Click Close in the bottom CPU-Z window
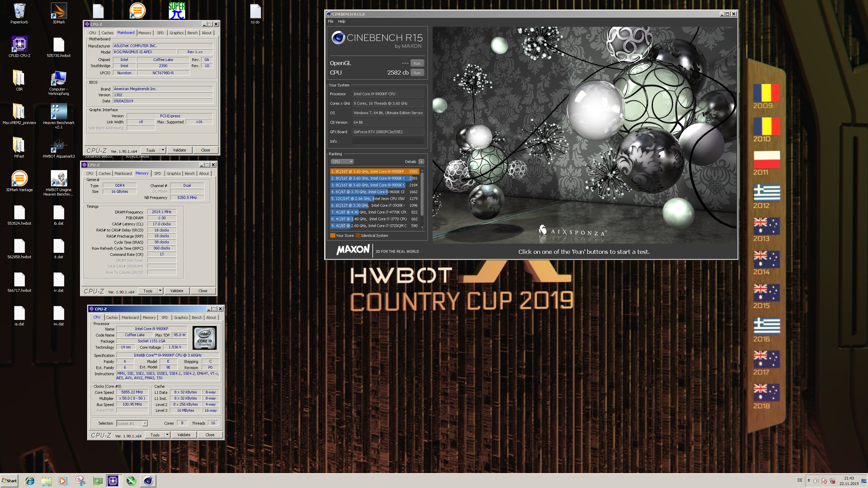This screenshot has height=488, width=868. point(210,435)
